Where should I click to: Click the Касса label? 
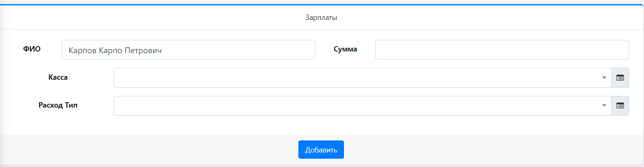[58, 77]
